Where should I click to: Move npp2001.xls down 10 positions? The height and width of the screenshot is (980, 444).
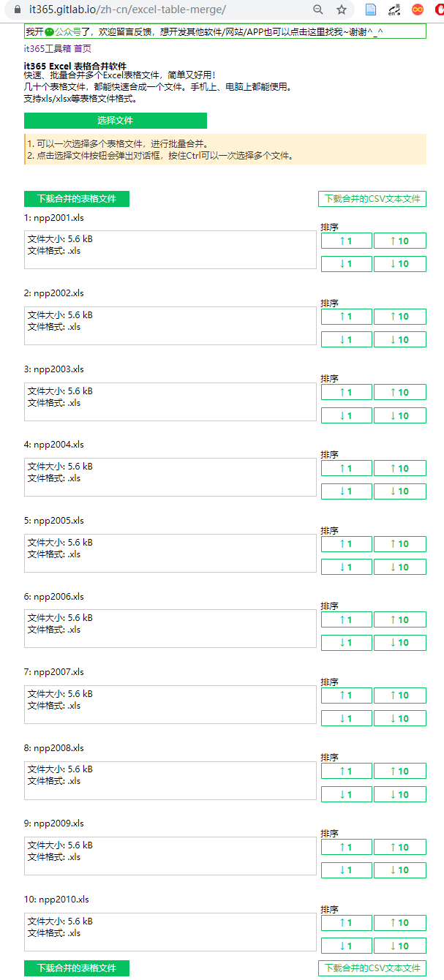[x=399, y=264]
